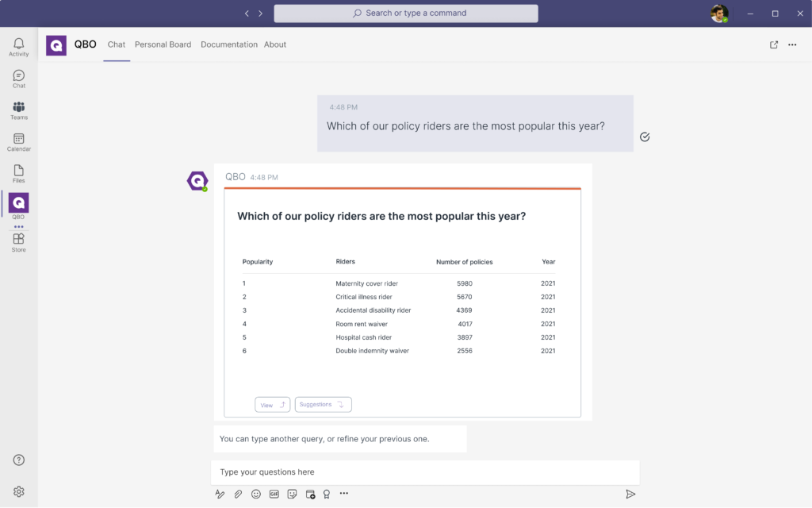This screenshot has width=812, height=508.
Task: Switch to the Personal Board tab
Action: pyautogui.click(x=163, y=44)
